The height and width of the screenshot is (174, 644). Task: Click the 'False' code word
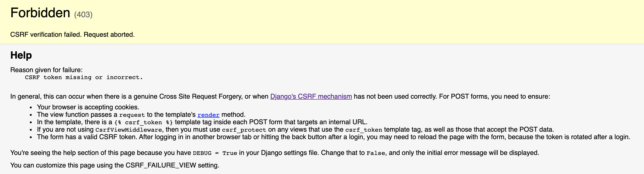point(375,153)
